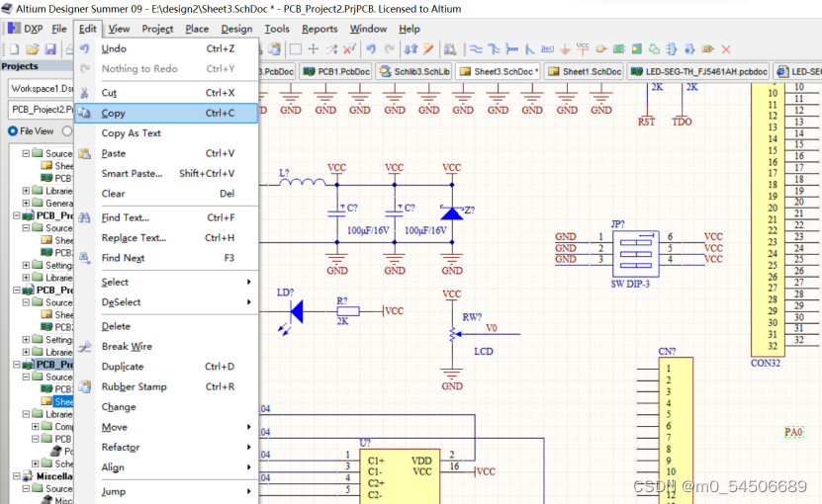Viewport: 822px width, 504px height.
Task: Select the Place Device Sheet Symbol tool
Action: point(654,49)
